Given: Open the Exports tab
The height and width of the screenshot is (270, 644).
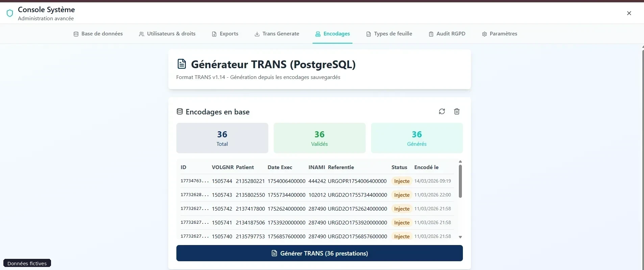Looking at the screenshot, I should pos(225,34).
